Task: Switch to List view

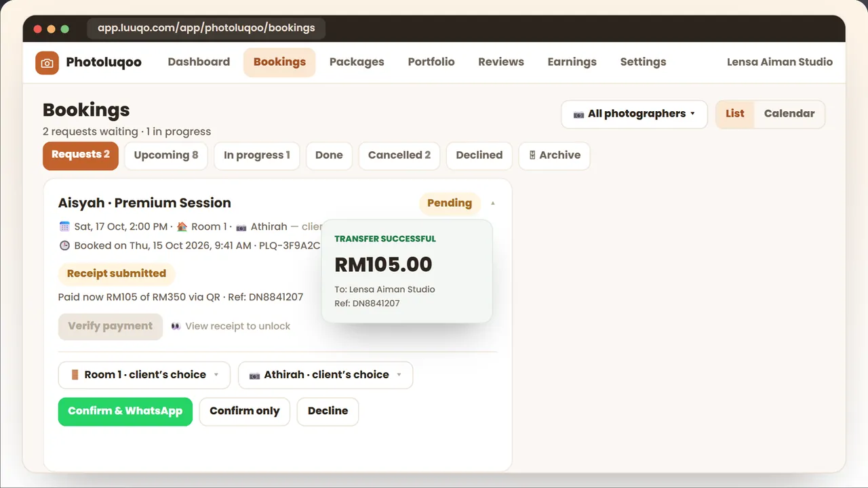Action: 735,114
